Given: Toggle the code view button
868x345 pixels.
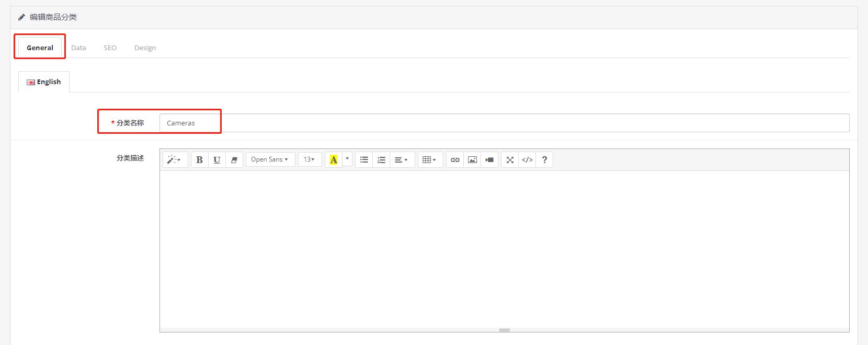Looking at the screenshot, I should pos(527,160).
